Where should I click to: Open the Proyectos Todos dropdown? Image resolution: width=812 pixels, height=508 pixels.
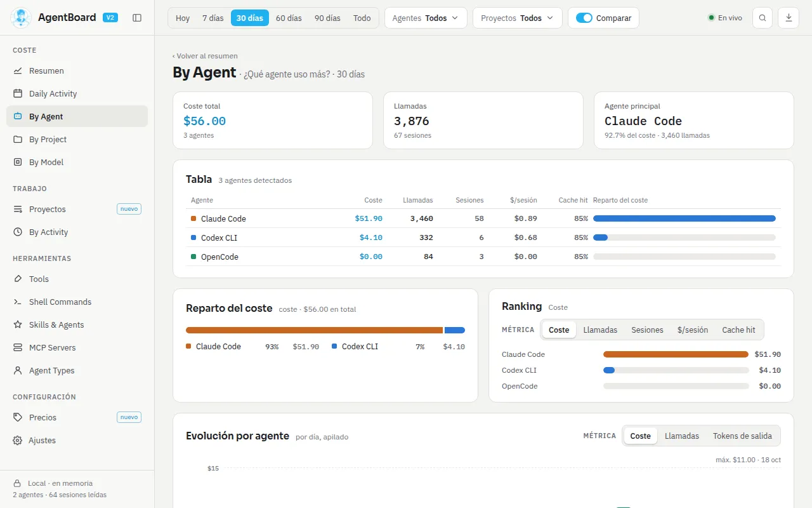517,18
